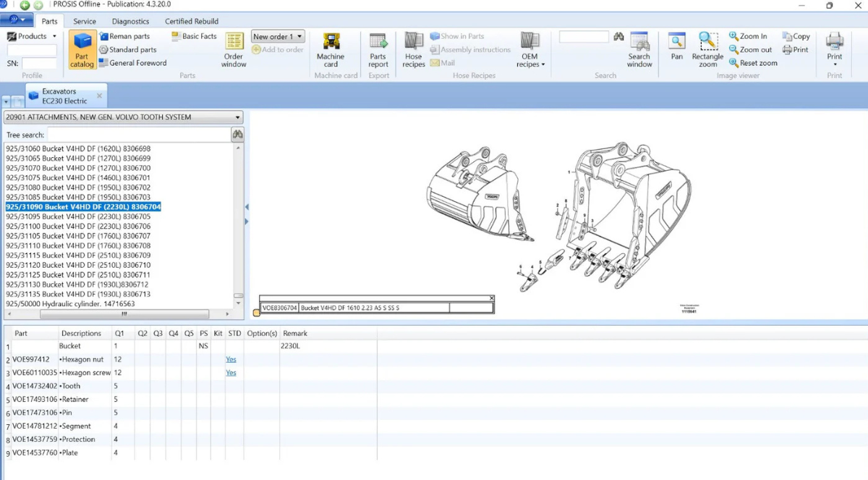Image resolution: width=868 pixels, height=480 pixels.
Task: Click the product field above SN
Action: click(32, 51)
